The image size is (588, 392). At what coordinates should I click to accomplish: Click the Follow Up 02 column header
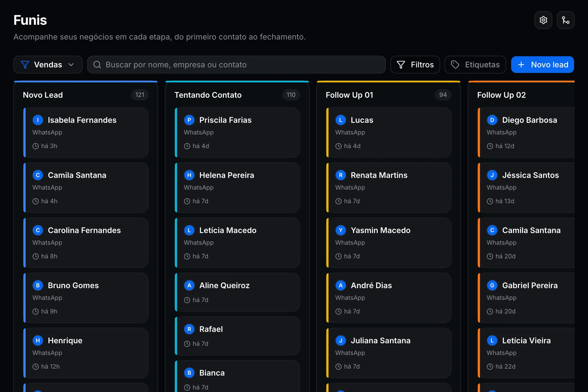501,95
